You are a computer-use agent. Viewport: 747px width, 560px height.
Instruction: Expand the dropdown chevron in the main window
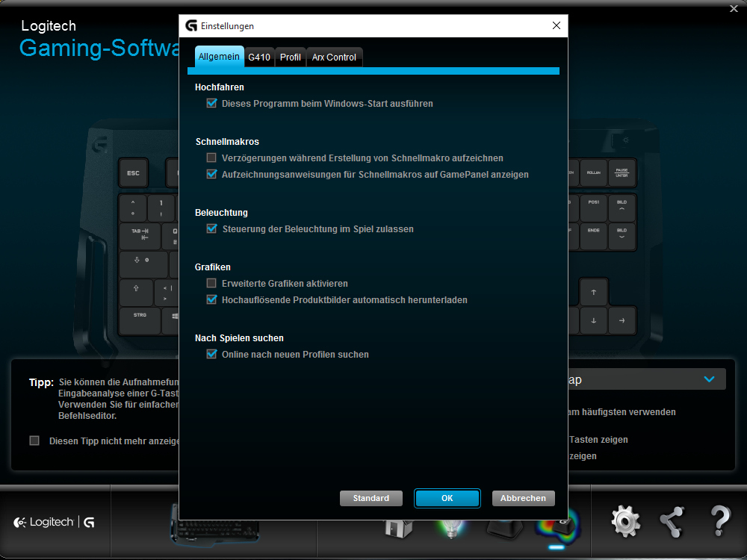click(709, 379)
